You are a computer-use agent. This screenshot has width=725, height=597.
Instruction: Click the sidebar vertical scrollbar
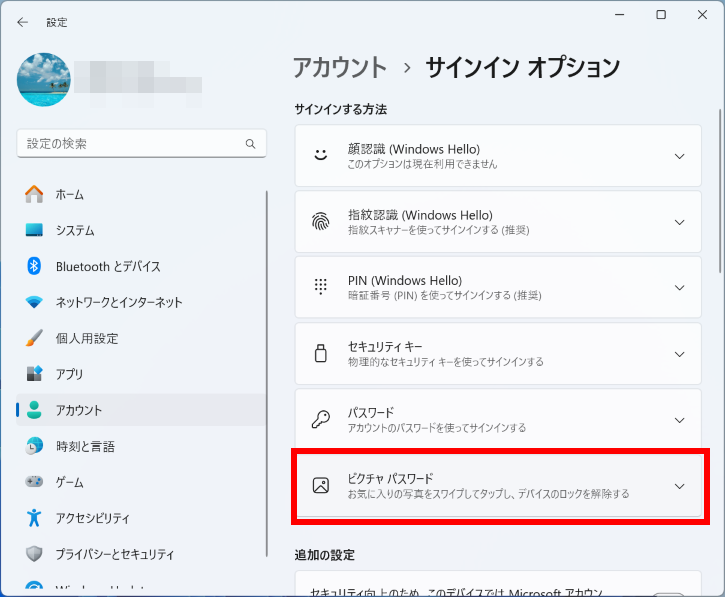(x=267, y=374)
